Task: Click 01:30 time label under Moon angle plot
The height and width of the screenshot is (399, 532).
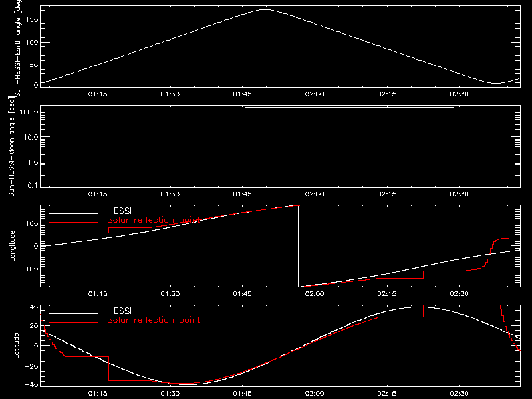Action: 170,194
